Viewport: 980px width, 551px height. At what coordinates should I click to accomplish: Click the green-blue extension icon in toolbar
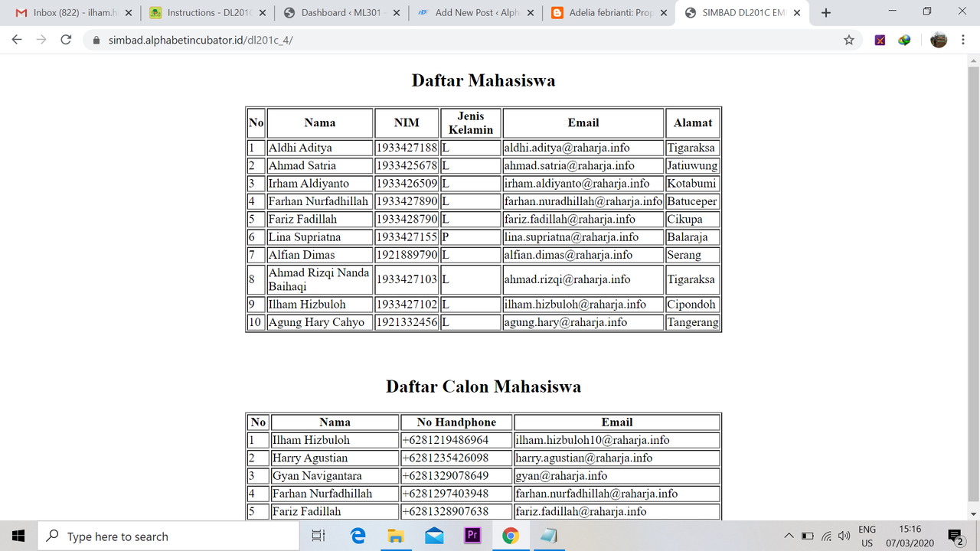tap(904, 40)
